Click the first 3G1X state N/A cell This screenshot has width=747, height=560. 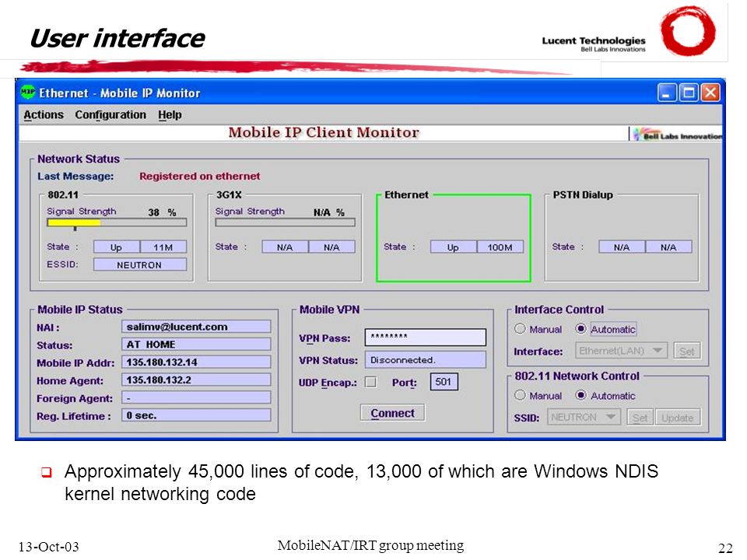click(285, 247)
